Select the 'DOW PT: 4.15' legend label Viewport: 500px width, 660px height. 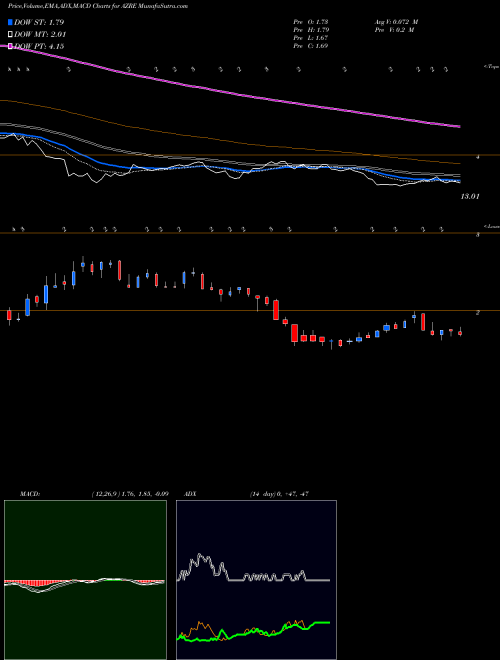(39, 46)
